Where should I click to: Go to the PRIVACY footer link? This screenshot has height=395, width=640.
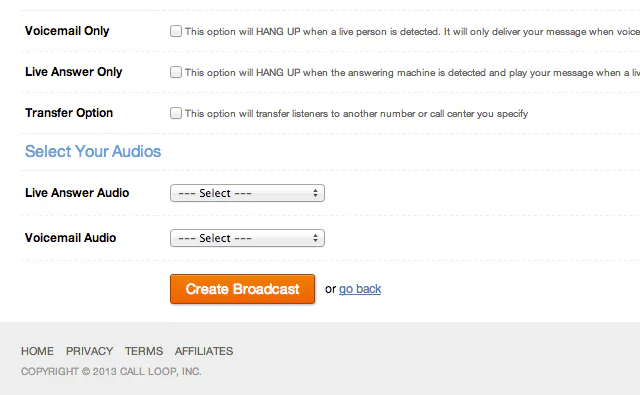89,351
